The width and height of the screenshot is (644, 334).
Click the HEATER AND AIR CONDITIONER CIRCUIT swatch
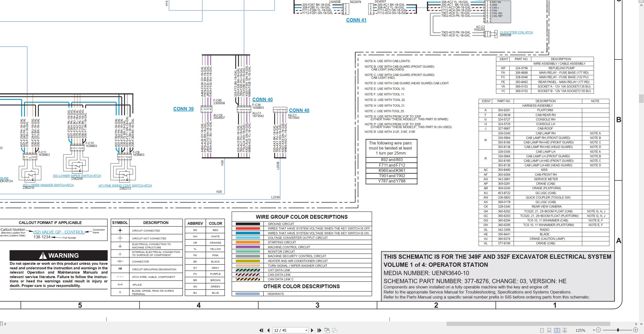point(248,261)
